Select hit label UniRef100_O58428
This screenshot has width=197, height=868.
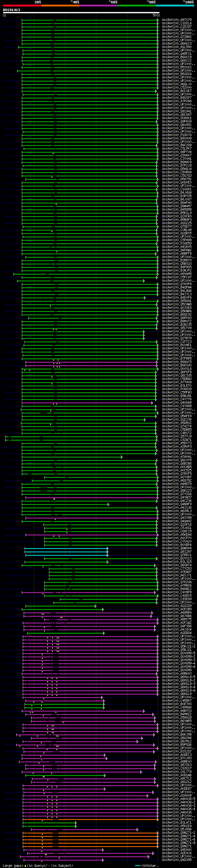tap(177, 717)
